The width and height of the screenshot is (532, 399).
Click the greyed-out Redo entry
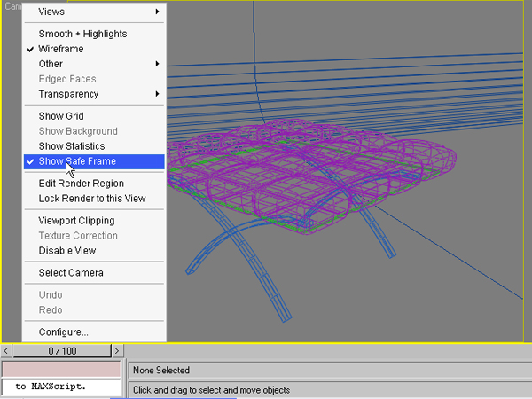pyautogui.click(x=94, y=309)
